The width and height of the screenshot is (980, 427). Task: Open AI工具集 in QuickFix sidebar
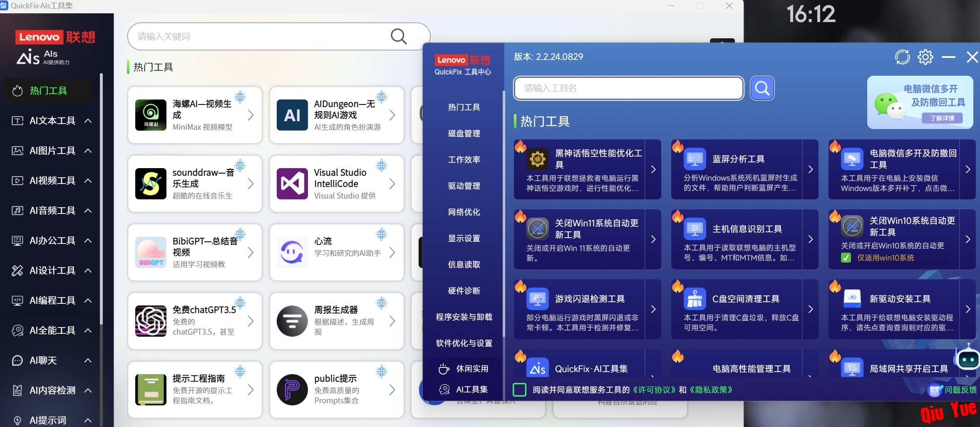[464, 389]
